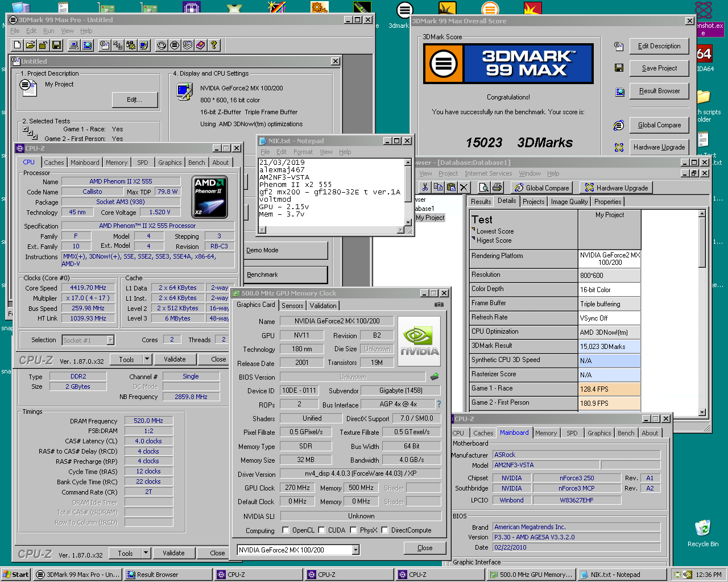The width and height of the screenshot is (728, 582).
Task: Open the Results tab in Result Browser
Action: [x=481, y=202]
